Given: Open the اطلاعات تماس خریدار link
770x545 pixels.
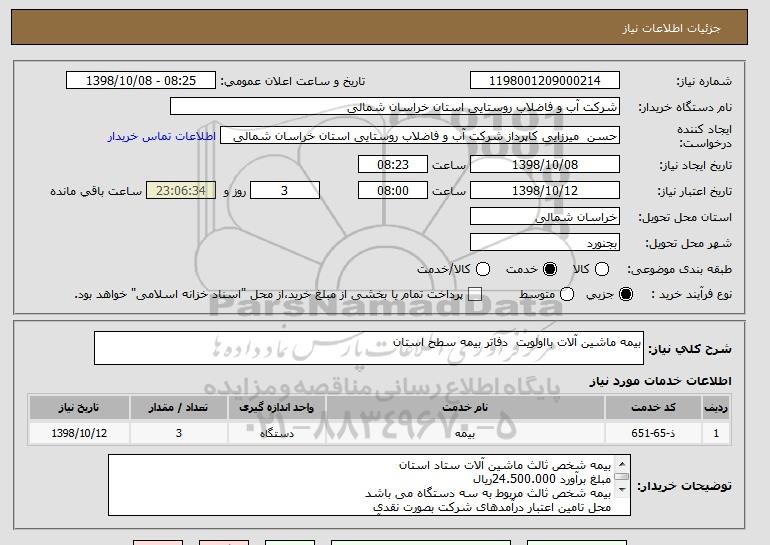Looking at the screenshot, I should point(162,136).
